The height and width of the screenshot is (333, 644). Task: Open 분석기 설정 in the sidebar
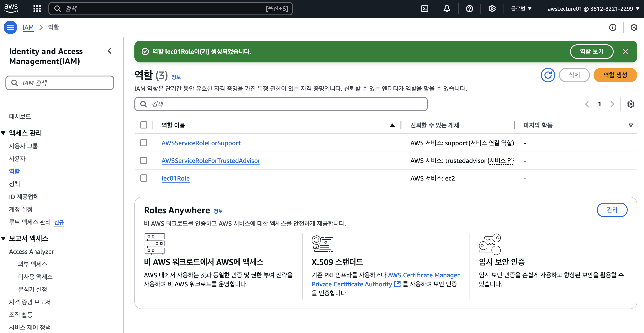tap(33, 289)
